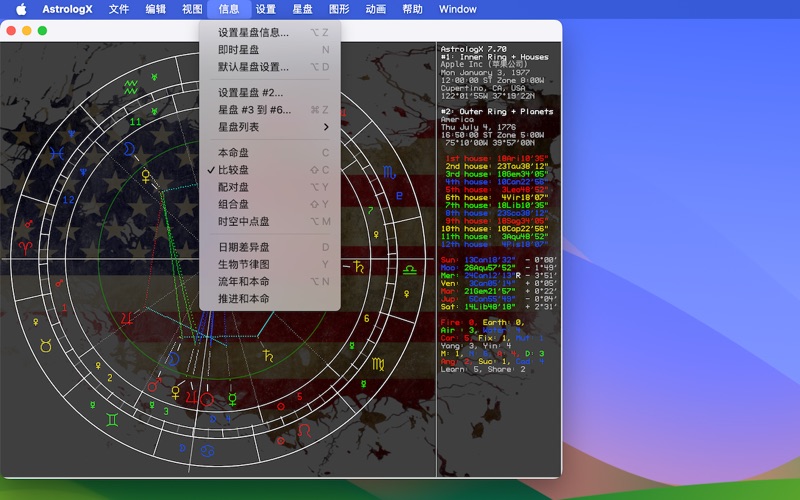Click the '10th house' line in sidebar
Viewport: 800px width, 500px height.
pyautogui.click(x=494, y=229)
